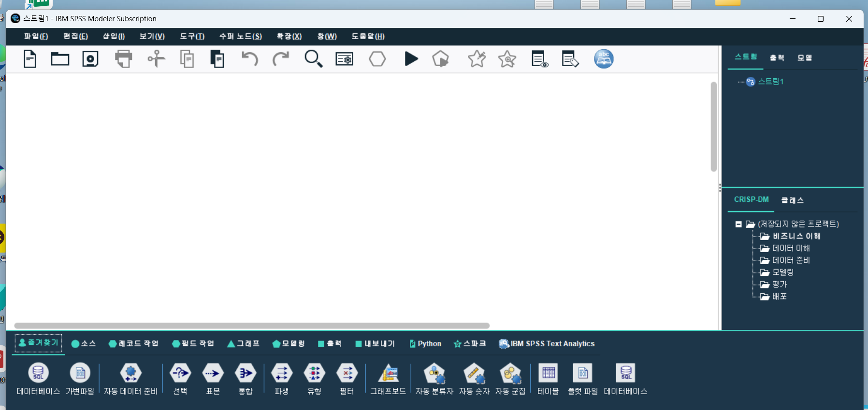Run the current stream with play icon

411,59
